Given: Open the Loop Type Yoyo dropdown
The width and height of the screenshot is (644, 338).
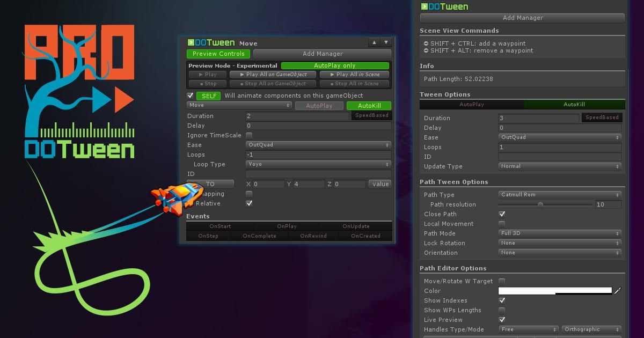Looking at the screenshot, I should click(x=318, y=164).
